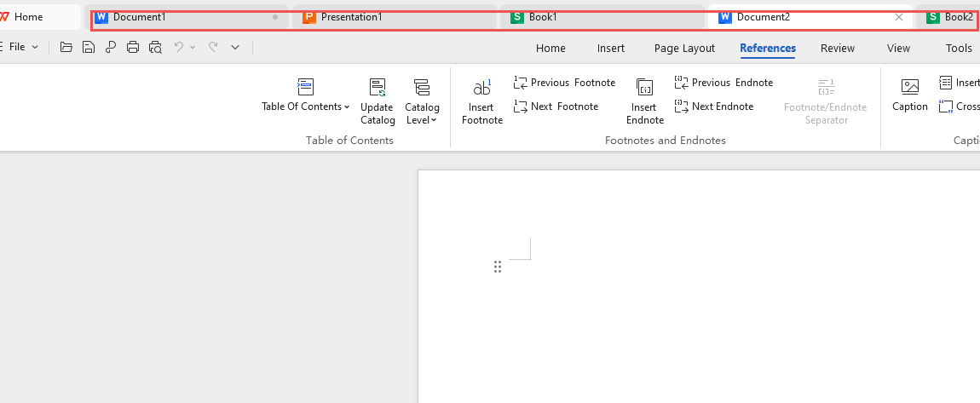Viewport: 980px width, 403px height.
Task: Open the Page Layout ribbon tab
Action: tap(684, 48)
